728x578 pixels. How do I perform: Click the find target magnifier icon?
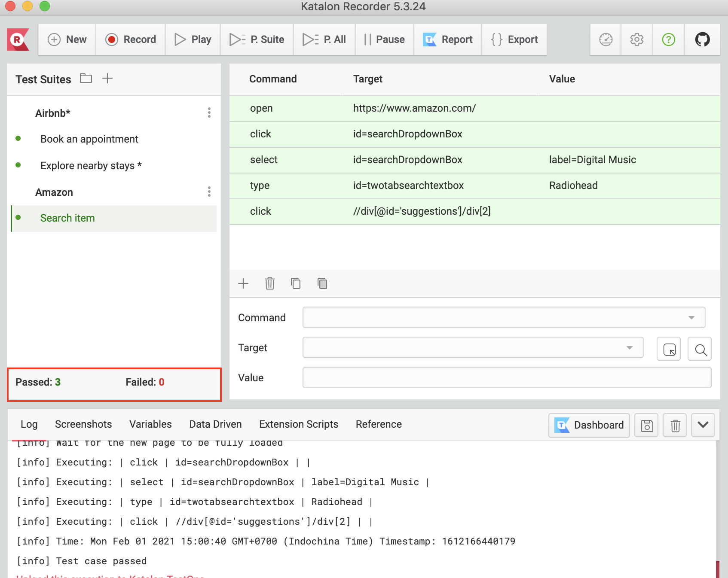click(700, 349)
